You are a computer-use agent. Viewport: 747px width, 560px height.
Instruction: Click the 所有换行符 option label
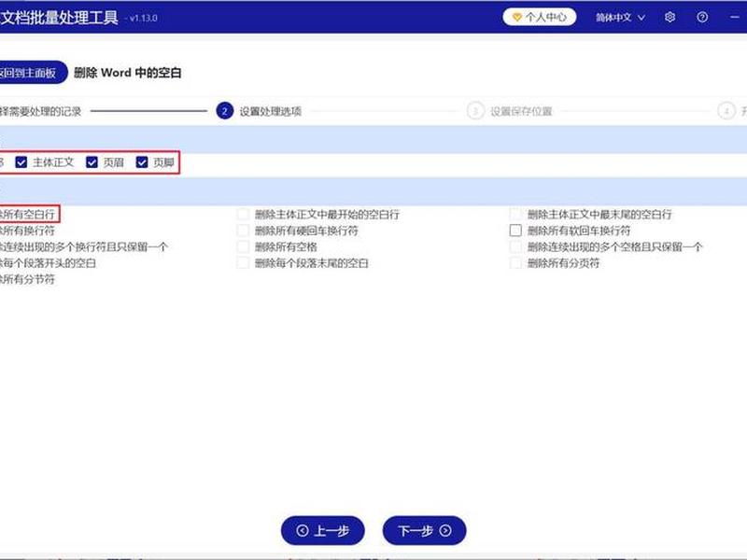coord(28,231)
